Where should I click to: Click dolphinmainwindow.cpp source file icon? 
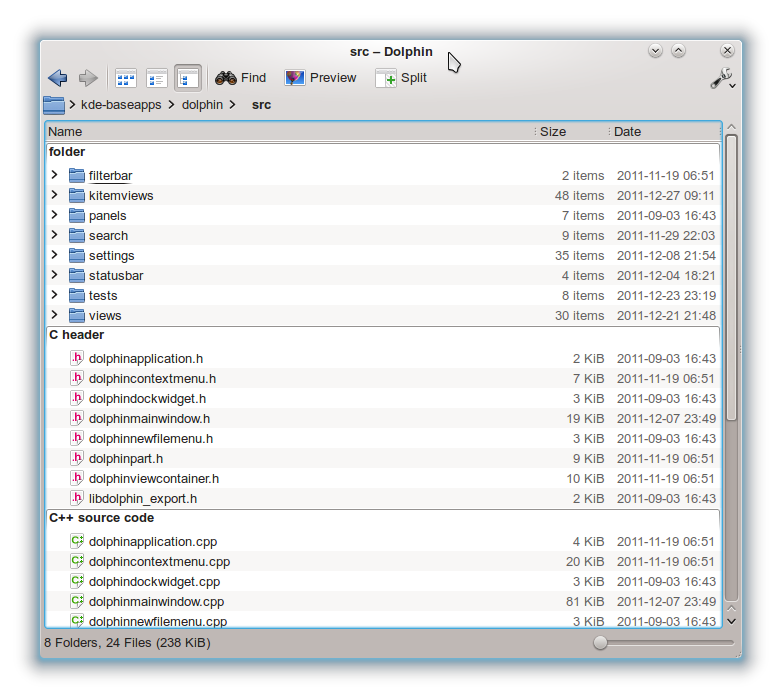[76, 601]
